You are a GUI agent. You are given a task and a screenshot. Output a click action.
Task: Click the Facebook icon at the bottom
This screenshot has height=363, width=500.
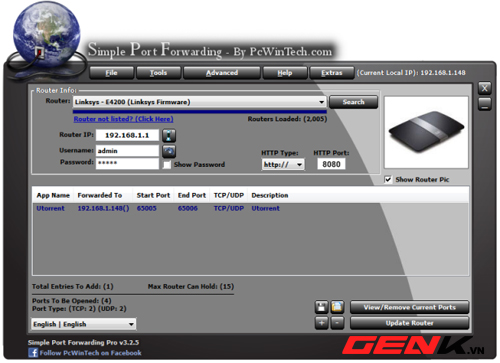(33, 353)
